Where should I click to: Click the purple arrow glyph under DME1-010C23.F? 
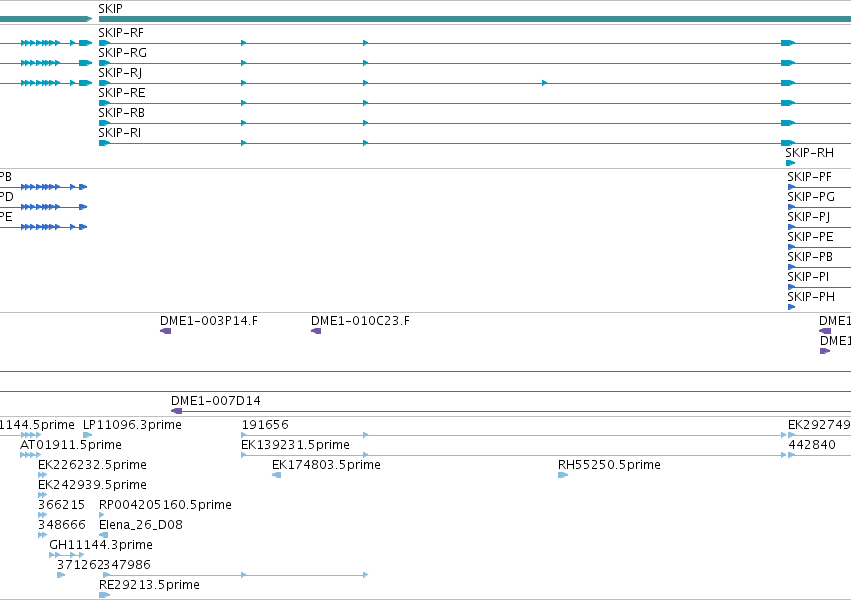316,331
